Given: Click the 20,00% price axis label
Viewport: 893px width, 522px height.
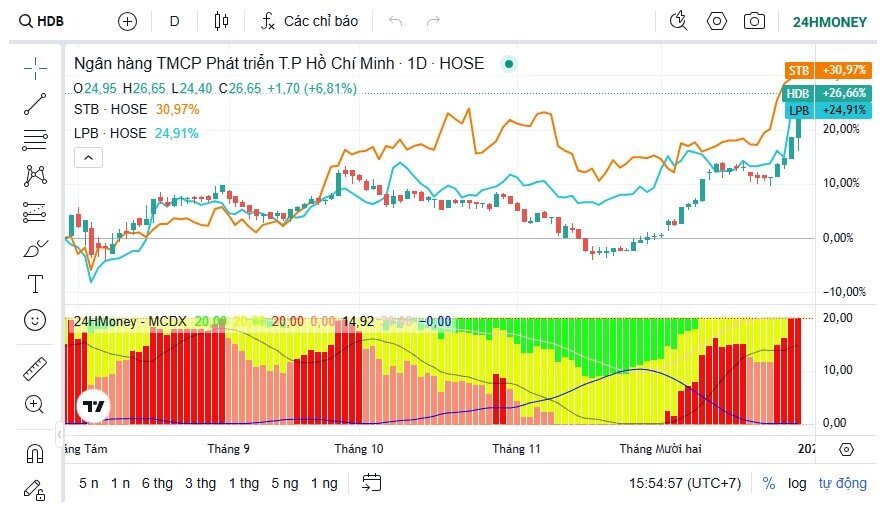Looking at the screenshot, I should (x=841, y=129).
